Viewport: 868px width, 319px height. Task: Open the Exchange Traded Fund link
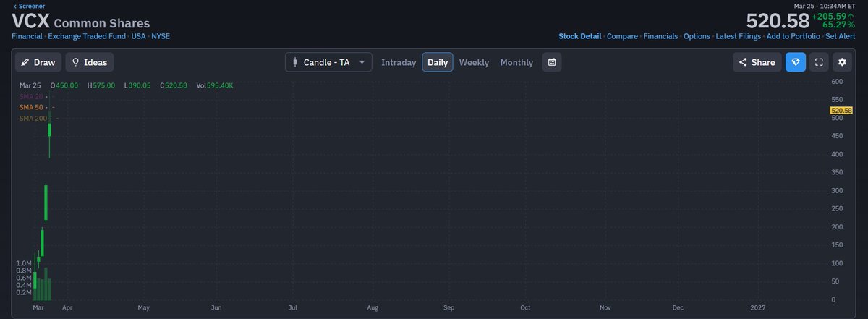[x=87, y=36]
